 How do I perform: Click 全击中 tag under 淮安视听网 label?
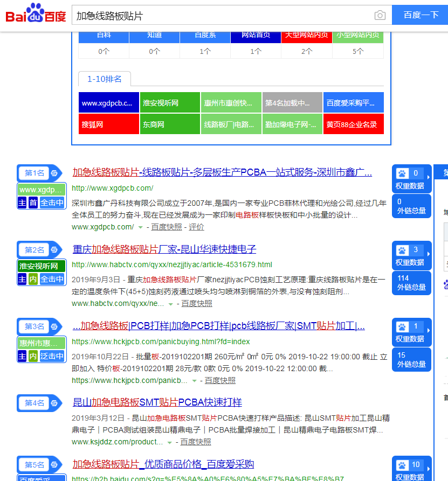click(52, 280)
